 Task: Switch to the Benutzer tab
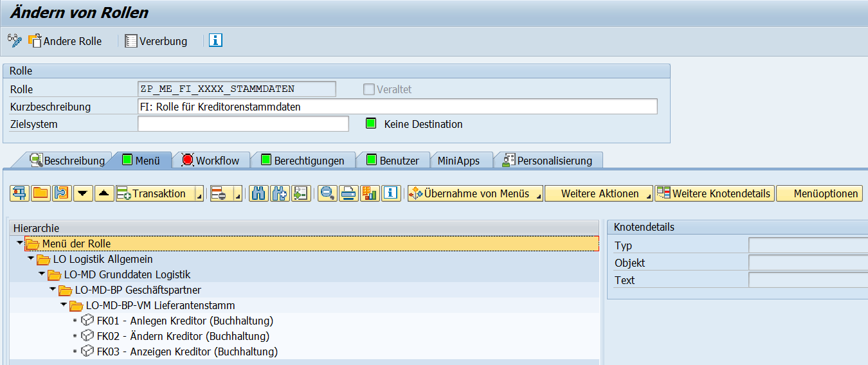pyautogui.click(x=392, y=161)
